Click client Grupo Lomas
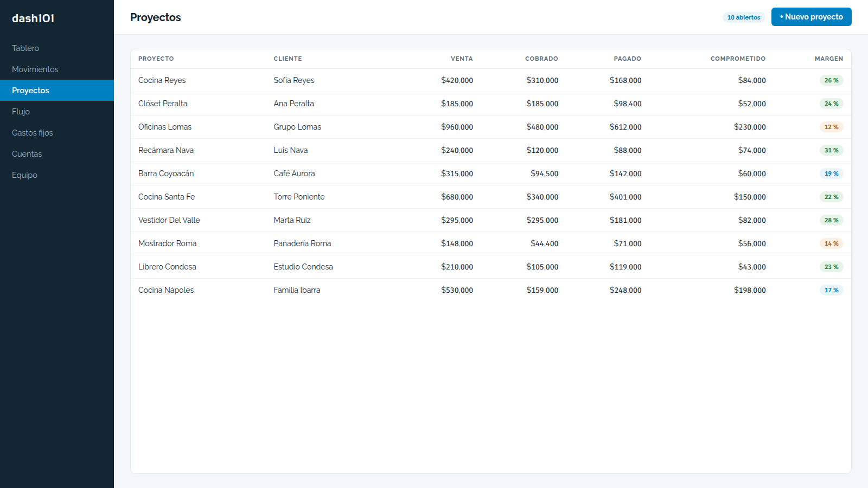 297,127
